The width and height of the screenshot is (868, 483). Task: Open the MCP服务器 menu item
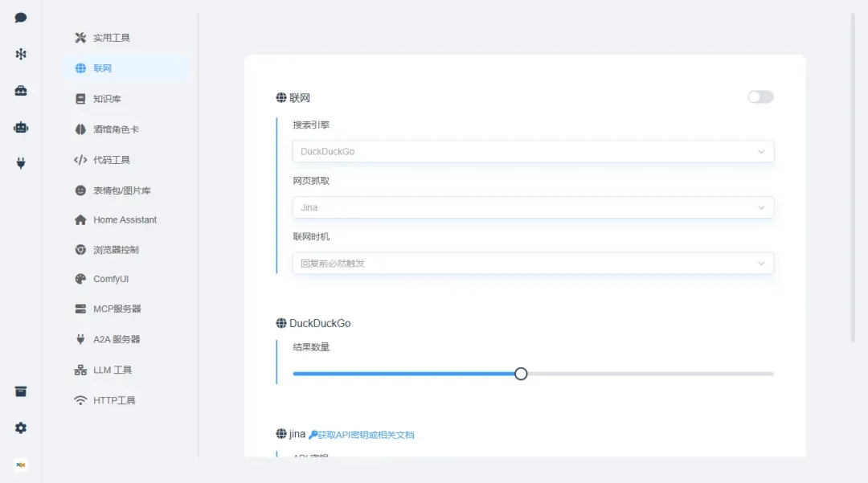click(x=117, y=309)
